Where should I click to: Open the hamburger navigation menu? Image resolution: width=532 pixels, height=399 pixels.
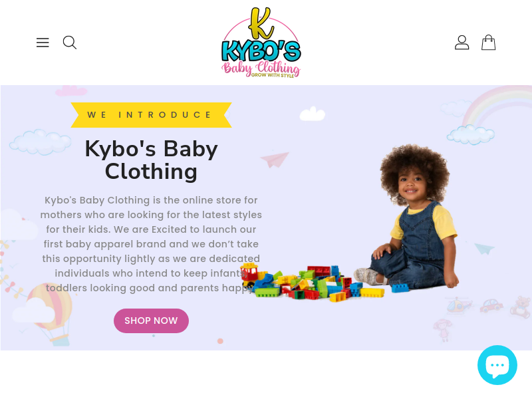click(43, 43)
